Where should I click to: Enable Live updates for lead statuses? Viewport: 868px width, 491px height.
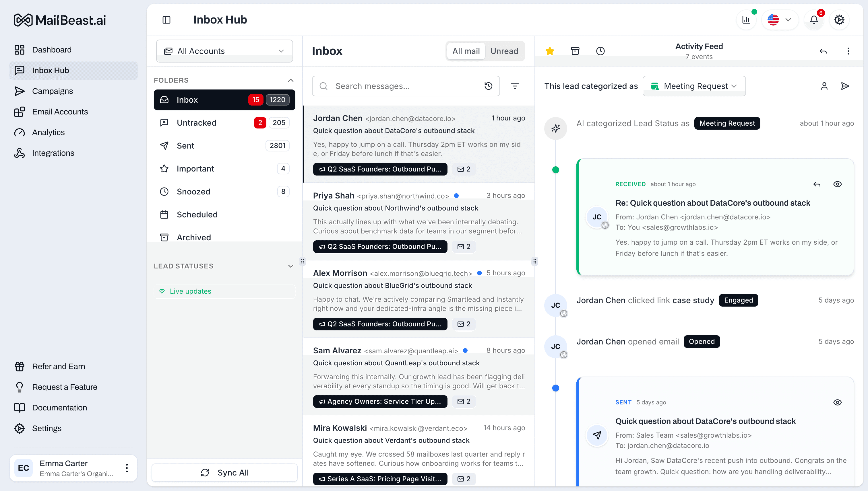click(224, 291)
